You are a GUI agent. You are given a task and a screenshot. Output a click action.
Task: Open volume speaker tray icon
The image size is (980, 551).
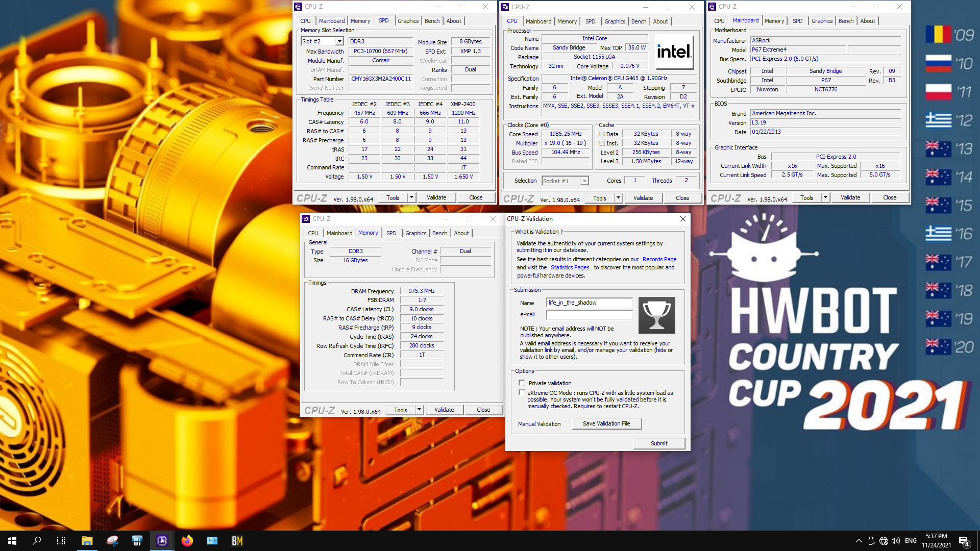pos(896,541)
